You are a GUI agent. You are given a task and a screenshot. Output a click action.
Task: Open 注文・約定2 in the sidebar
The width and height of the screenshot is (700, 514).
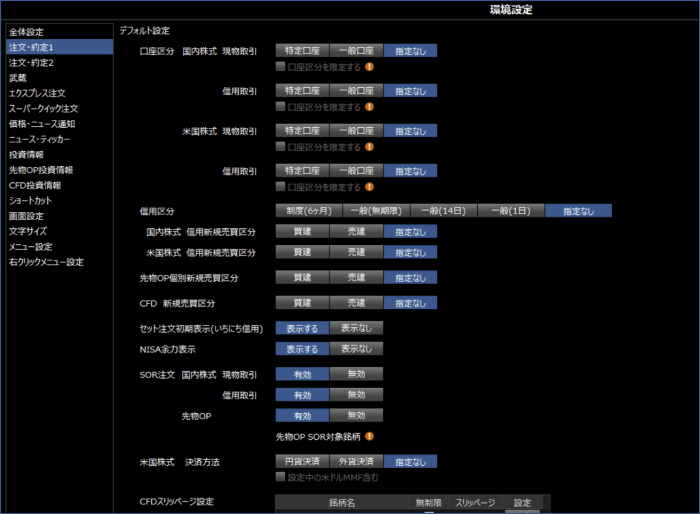coord(32,61)
